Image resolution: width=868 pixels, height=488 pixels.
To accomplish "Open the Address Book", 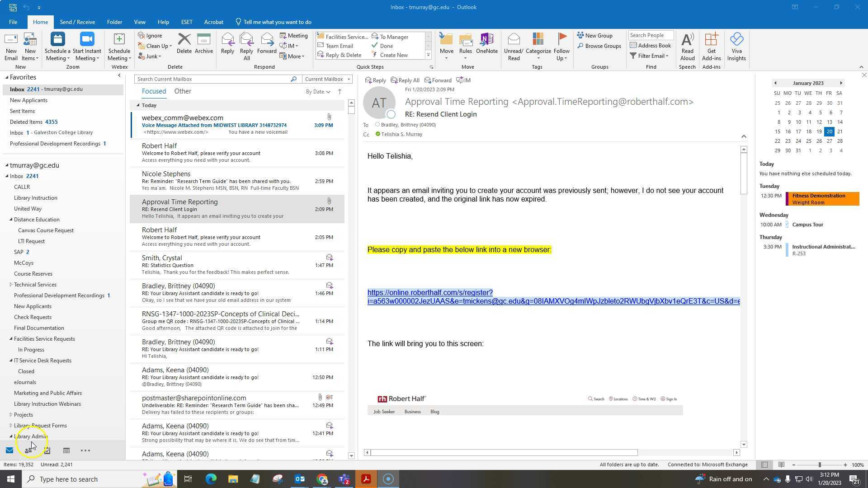I will coord(650,46).
